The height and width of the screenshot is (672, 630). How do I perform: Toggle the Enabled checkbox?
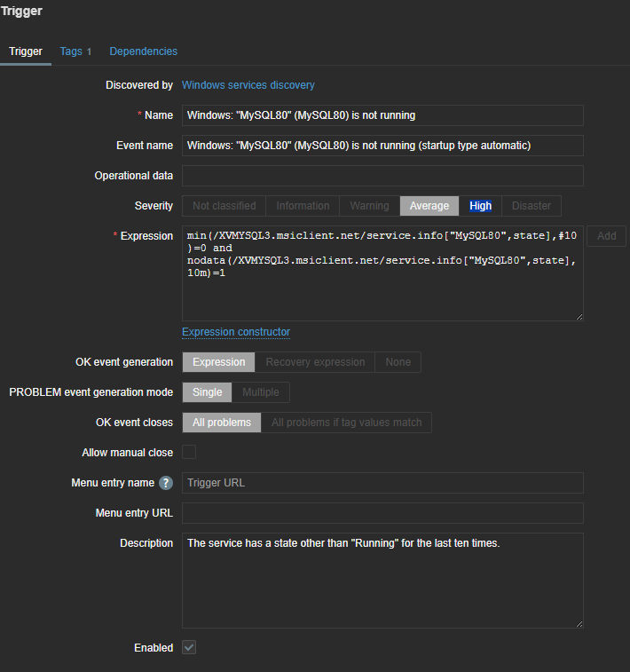pos(189,648)
